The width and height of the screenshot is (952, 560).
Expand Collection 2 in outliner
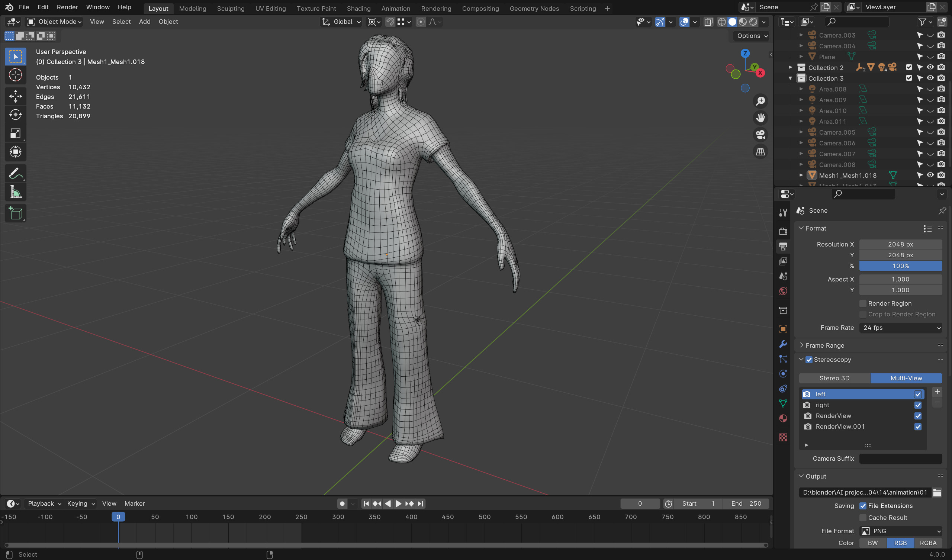point(790,67)
